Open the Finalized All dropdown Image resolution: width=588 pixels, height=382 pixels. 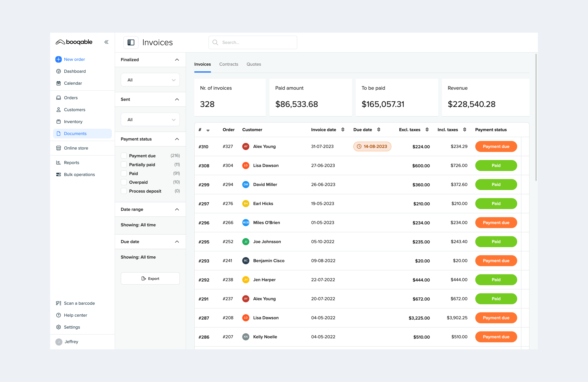click(150, 80)
